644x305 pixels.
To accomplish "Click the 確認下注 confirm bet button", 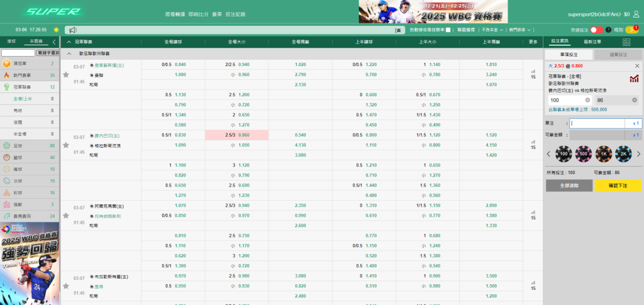I will 617,186.
